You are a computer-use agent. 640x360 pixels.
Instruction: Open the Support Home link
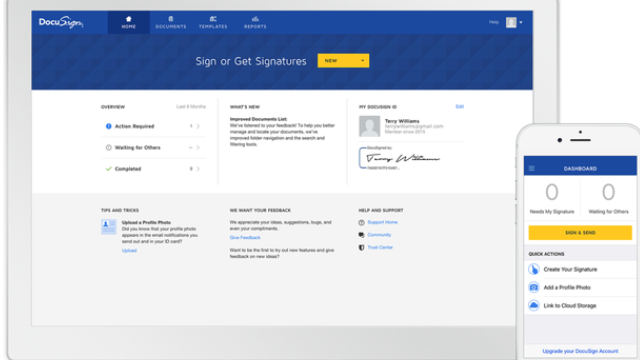coord(382,222)
